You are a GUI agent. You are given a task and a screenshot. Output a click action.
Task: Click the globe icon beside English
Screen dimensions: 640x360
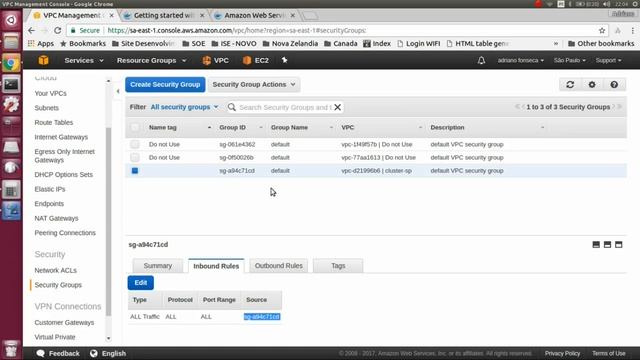tap(93, 353)
